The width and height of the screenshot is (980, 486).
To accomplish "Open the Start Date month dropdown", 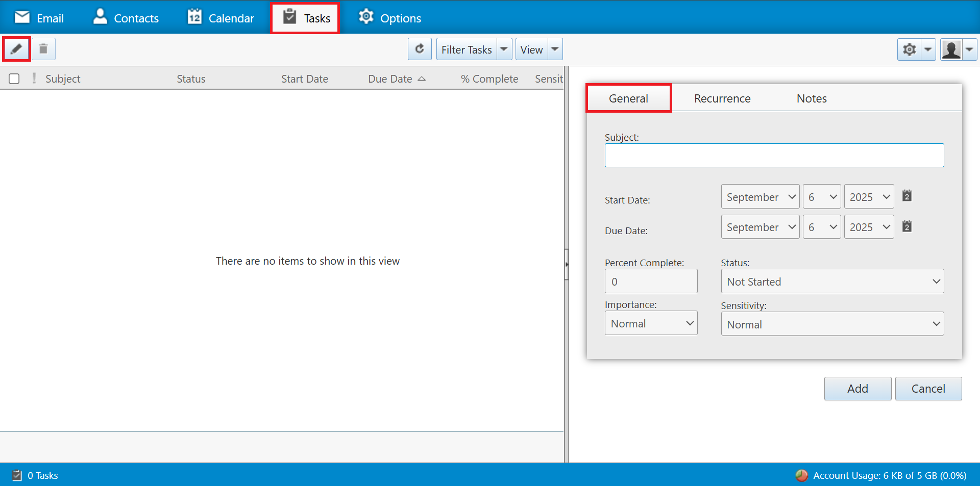I will [760, 196].
